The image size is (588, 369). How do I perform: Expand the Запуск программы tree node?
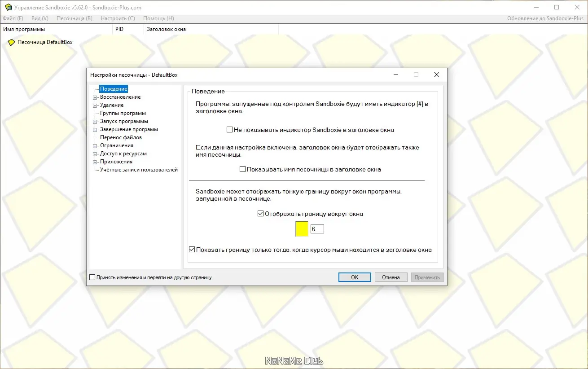pos(95,121)
